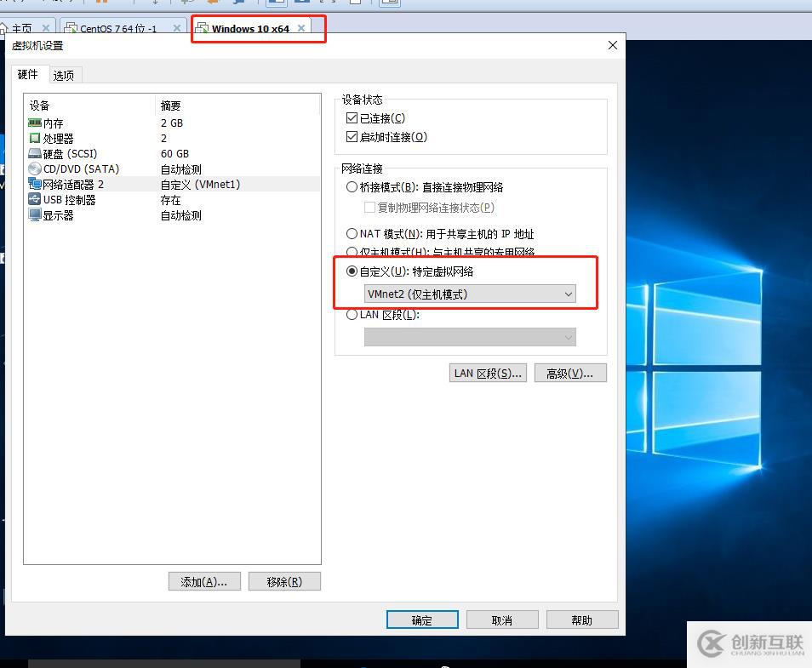
Task: Select 自定义(U) specific virtual network radio
Action: [x=352, y=271]
